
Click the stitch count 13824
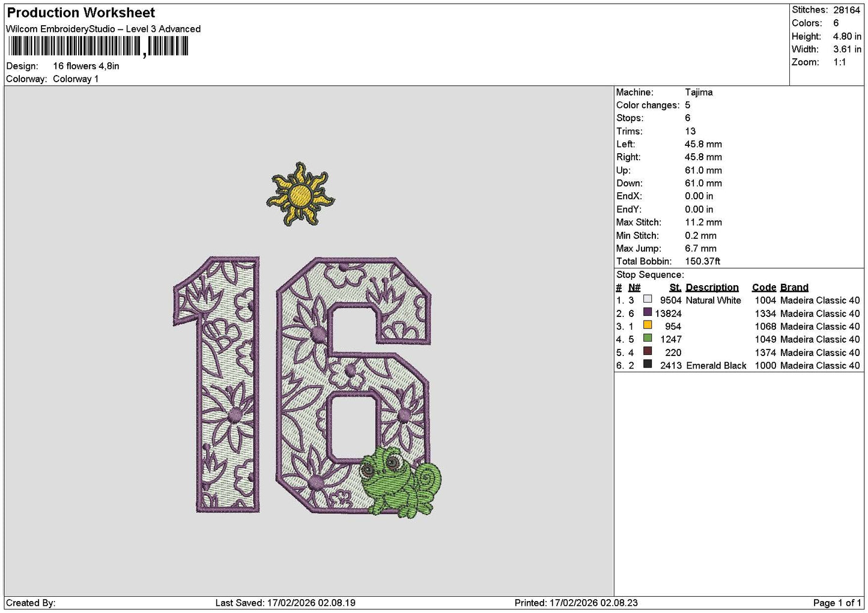point(668,313)
